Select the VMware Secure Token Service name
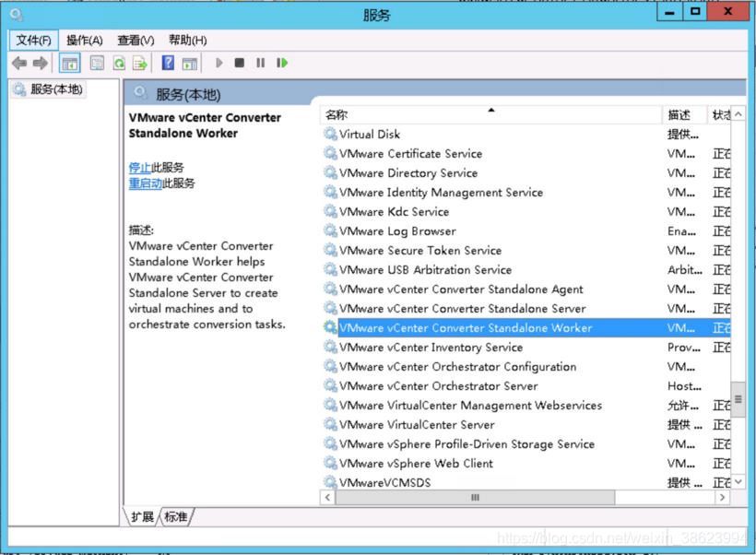This screenshot has height=555, width=756. tap(419, 250)
